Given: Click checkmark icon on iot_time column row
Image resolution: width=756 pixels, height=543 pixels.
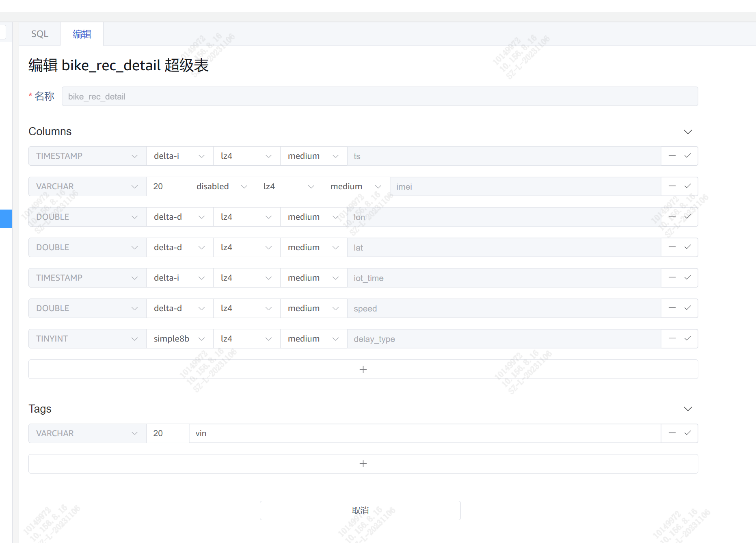Looking at the screenshot, I should [687, 278].
